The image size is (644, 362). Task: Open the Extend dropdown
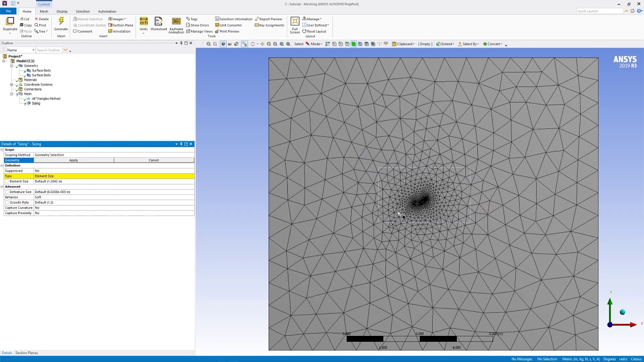click(445, 44)
